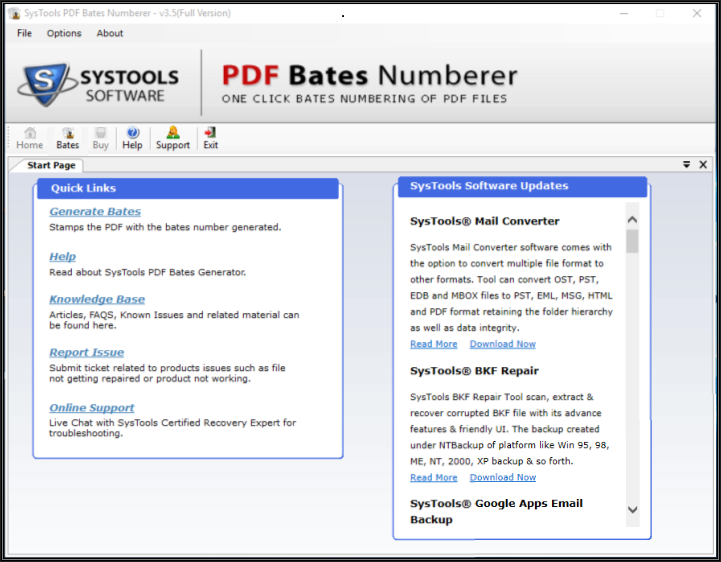Select the Bates toolbar icon
721x562 pixels.
click(x=68, y=138)
